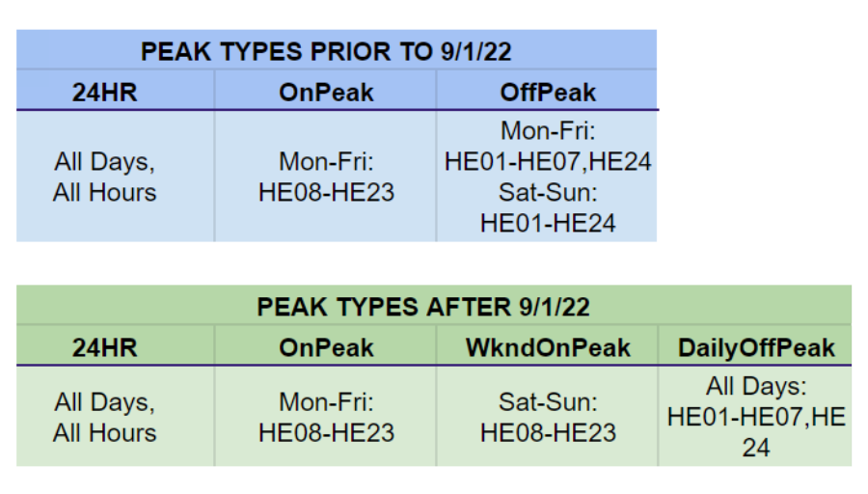Click Mon-Fri HE08-HE23 cell in blue table

326,177
